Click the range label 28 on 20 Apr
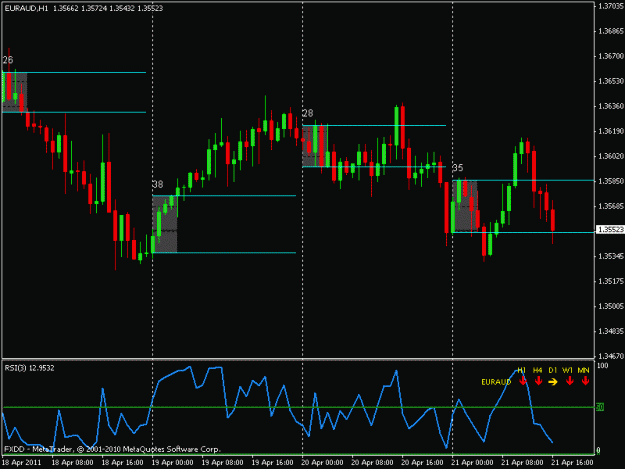 [307, 113]
